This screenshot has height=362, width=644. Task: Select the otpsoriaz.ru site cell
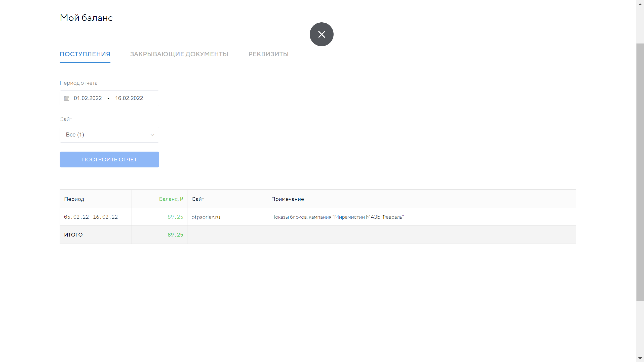pyautogui.click(x=206, y=217)
